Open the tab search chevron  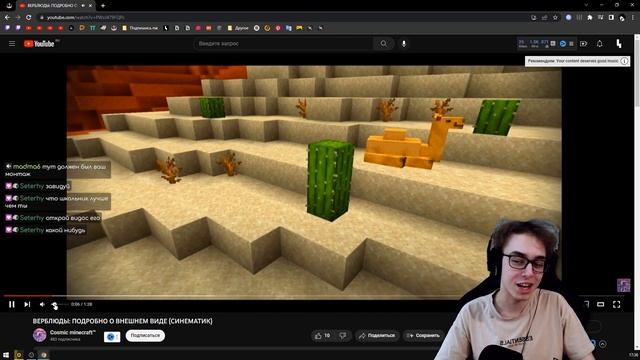click(586, 5)
